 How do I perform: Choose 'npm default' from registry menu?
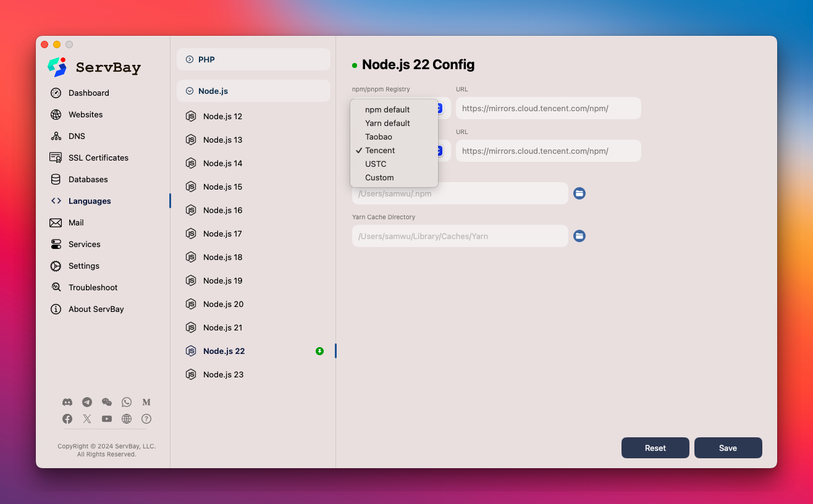[394, 109]
